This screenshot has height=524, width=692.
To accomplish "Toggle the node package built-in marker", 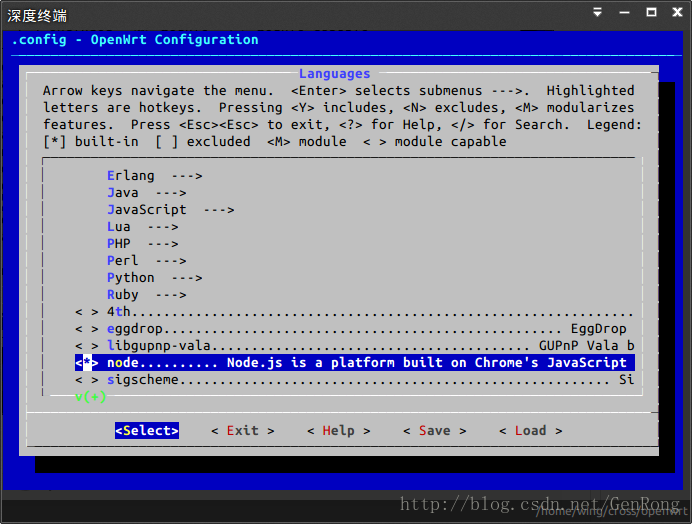I will [86, 363].
